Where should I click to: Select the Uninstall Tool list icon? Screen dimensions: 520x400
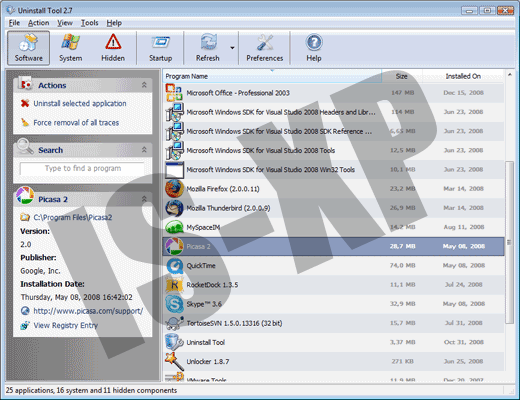click(x=174, y=342)
